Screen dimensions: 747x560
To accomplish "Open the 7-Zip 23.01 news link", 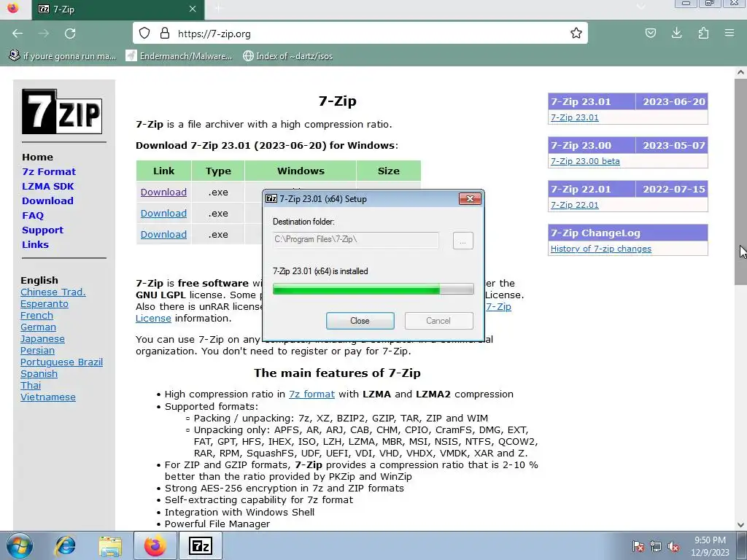I will (x=575, y=117).
